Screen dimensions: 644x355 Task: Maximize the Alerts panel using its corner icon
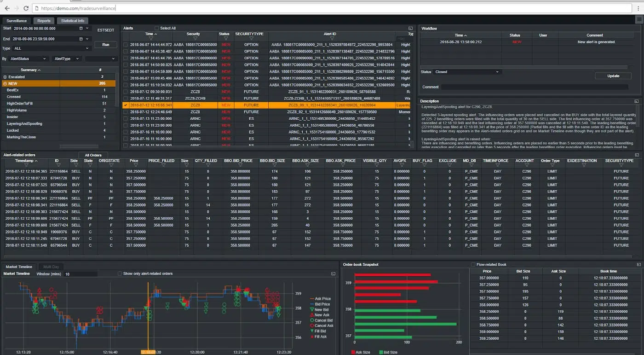pos(411,29)
